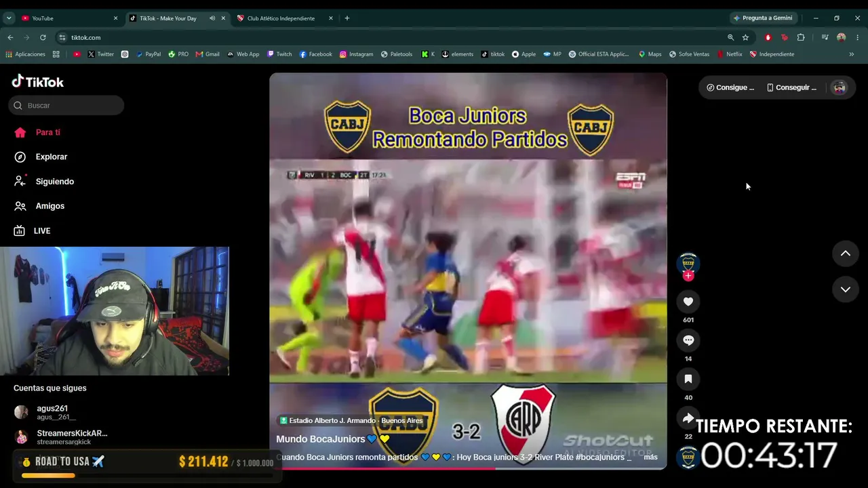868x488 pixels.
Task: Click the 'Consigue' coins button
Action: pos(730,87)
